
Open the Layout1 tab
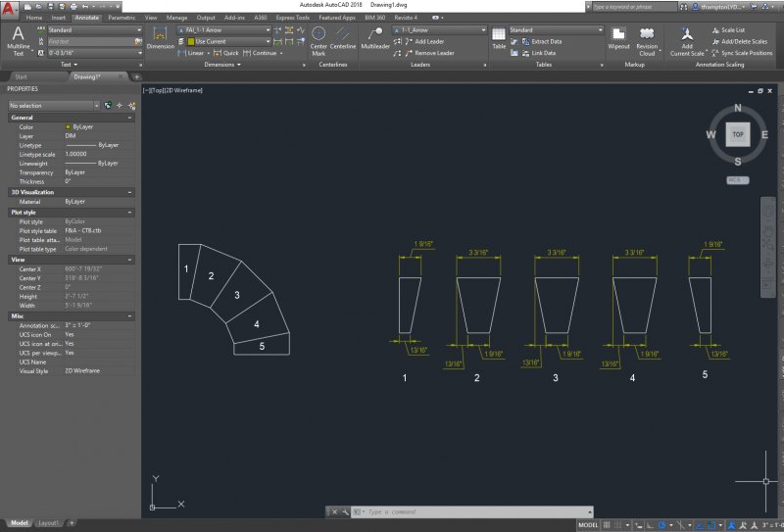[x=49, y=523]
